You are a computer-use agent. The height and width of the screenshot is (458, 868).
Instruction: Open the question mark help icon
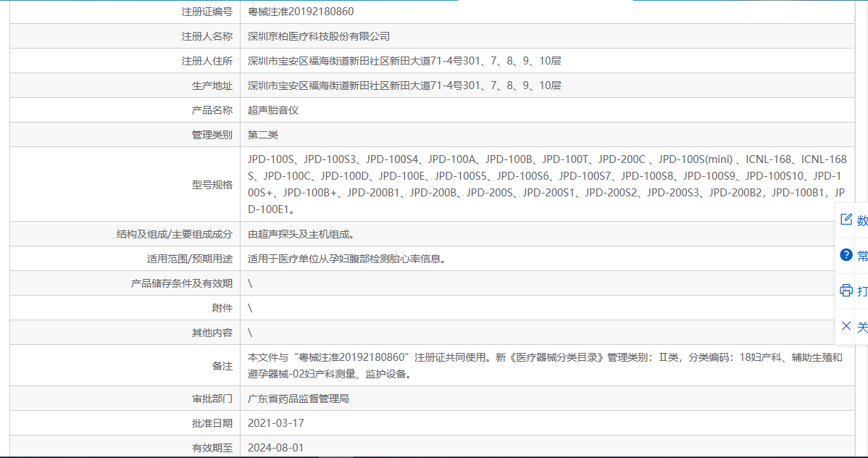point(846,255)
